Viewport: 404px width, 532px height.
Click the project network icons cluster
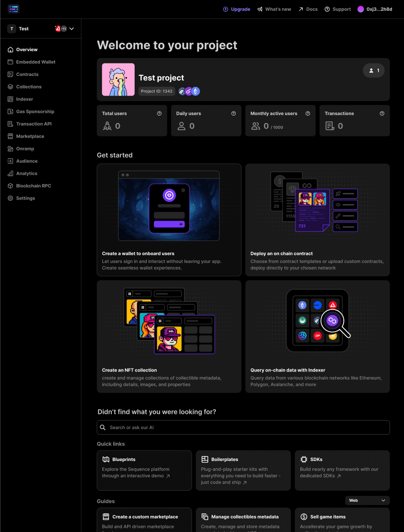(189, 91)
